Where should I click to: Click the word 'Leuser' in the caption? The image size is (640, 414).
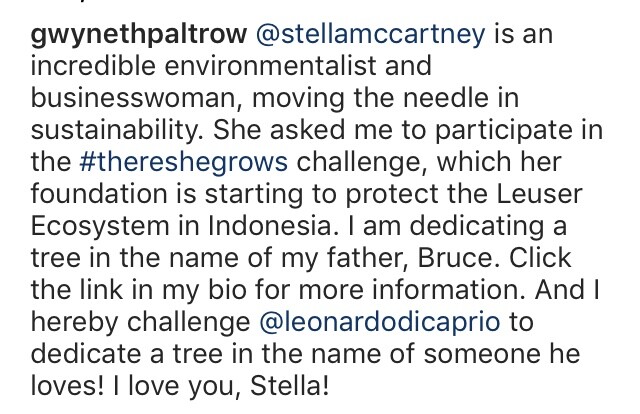tap(539, 194)
